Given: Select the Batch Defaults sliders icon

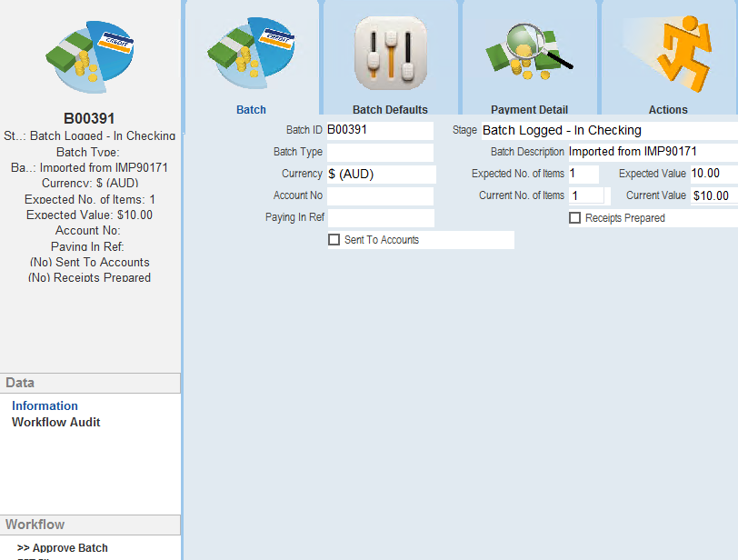Looking at the screenshot, I should pos(390,53).
